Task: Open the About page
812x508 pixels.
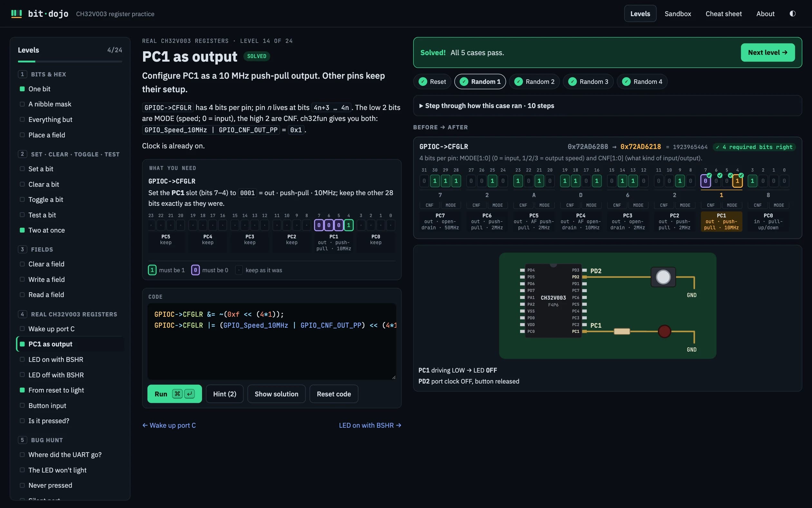Action: coord(765,14)
